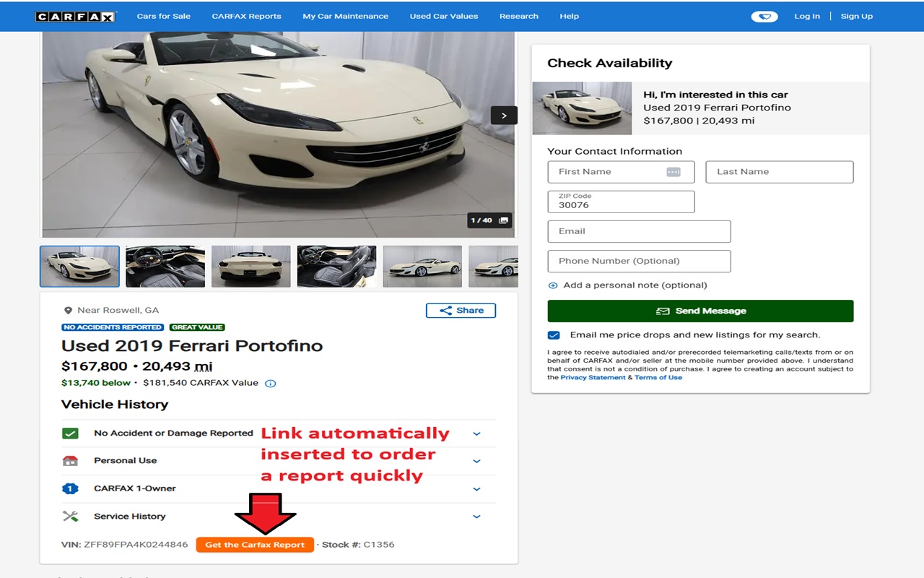Go to next car photo arrow
Viewport: 924px width, 578px height.
click(x=504, y=116)
